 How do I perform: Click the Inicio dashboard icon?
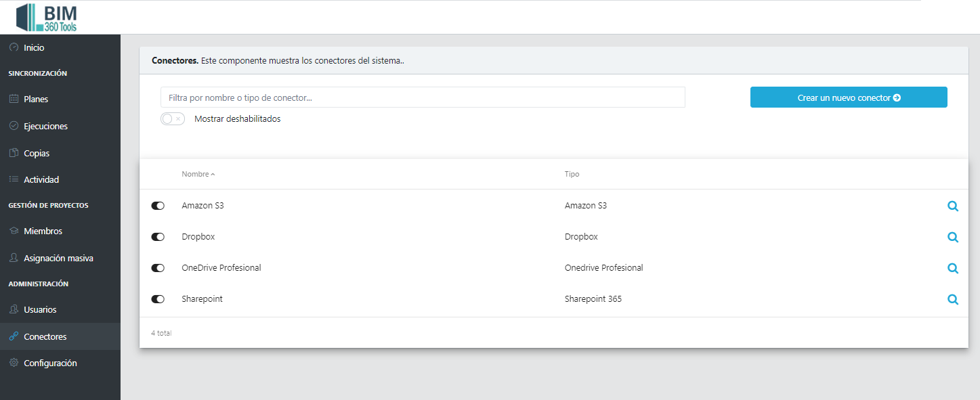(14, 47)
